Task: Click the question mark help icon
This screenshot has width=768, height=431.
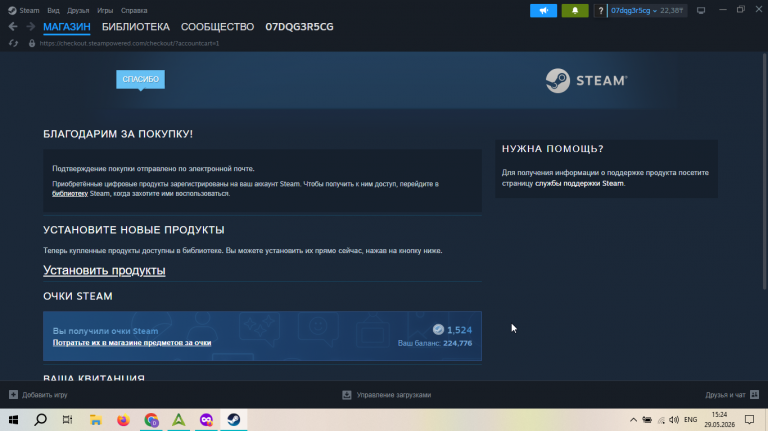Action: click(x=600, y=10)
